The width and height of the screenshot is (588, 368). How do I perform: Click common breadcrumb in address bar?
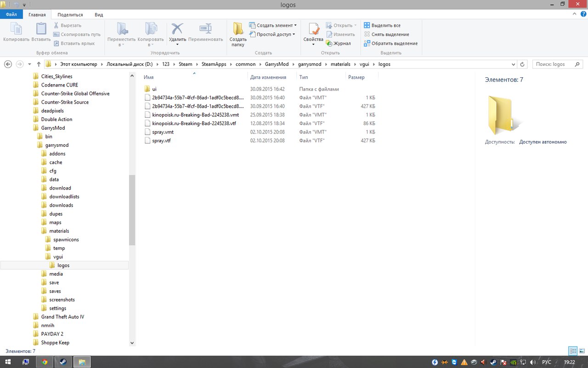(245, 64)
